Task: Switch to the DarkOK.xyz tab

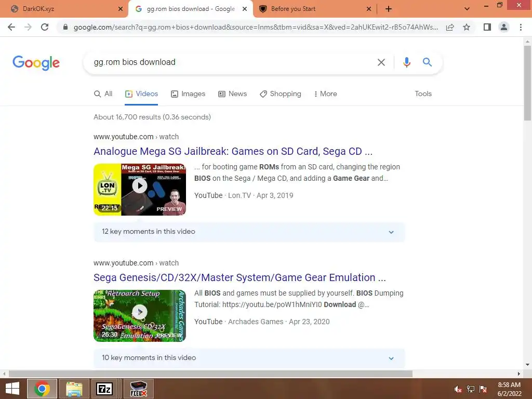Action: click(x=63, y=9)
